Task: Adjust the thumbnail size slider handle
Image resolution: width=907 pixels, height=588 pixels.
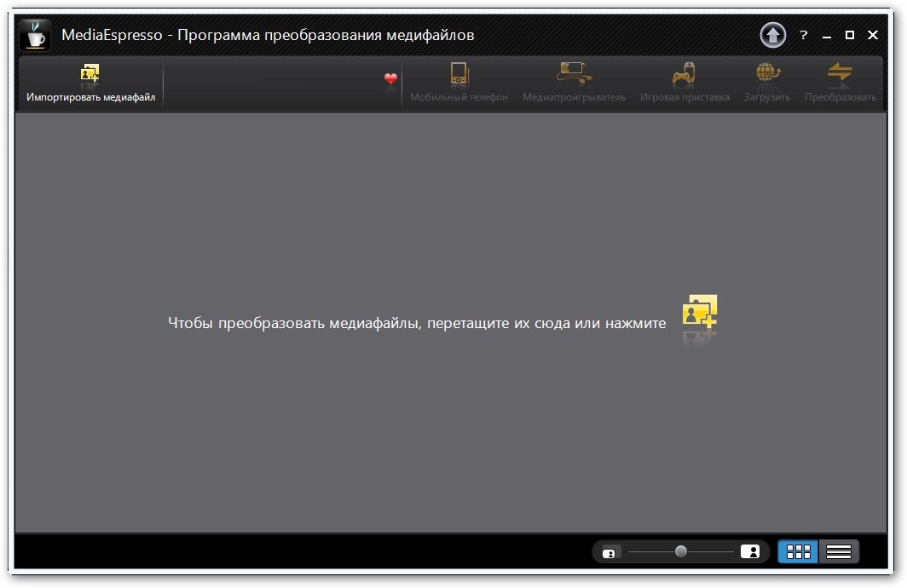Action: tap(681, 551)
